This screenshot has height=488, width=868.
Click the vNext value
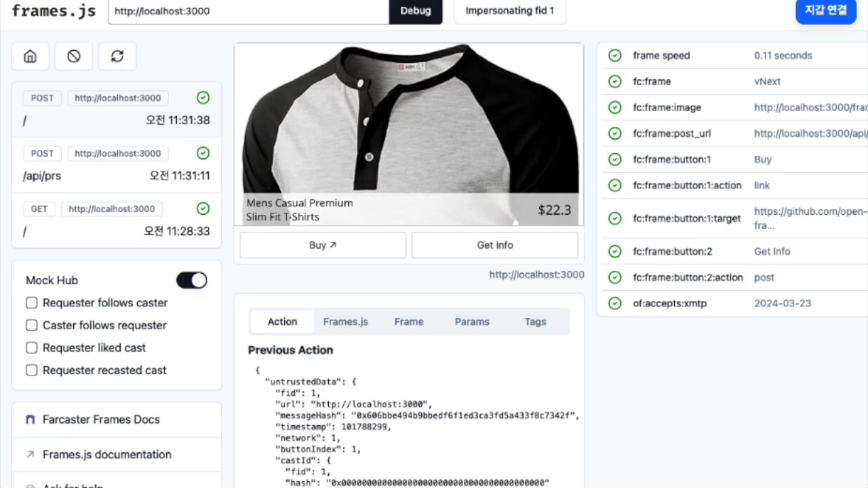click(x=768, y=81)
